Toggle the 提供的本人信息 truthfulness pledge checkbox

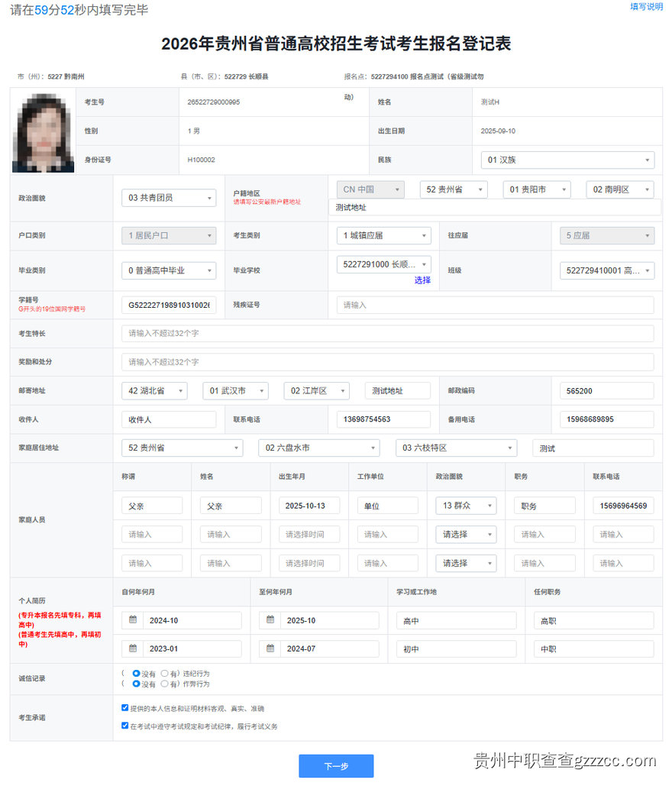click(x=125, y=708)
